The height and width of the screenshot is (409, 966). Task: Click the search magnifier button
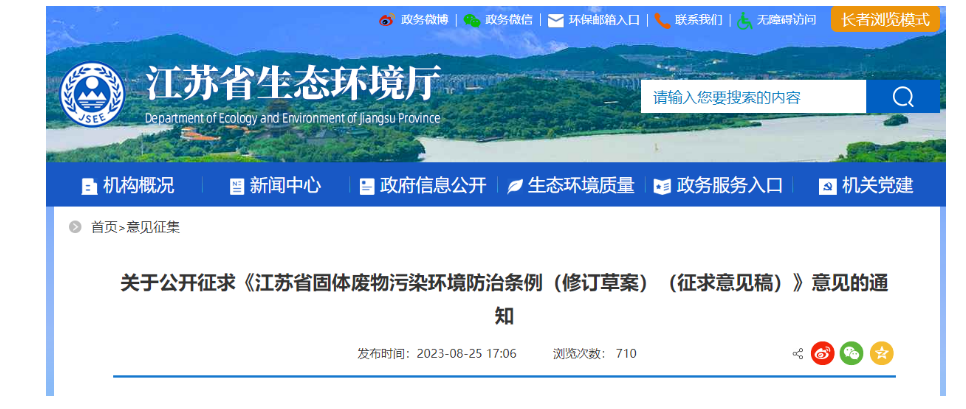[903, 97]
